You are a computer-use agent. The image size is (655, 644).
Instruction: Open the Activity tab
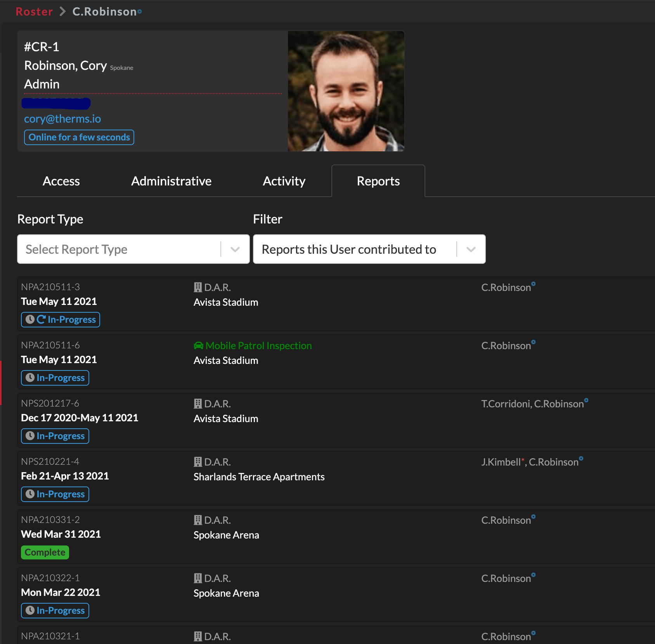pos(284,181)
